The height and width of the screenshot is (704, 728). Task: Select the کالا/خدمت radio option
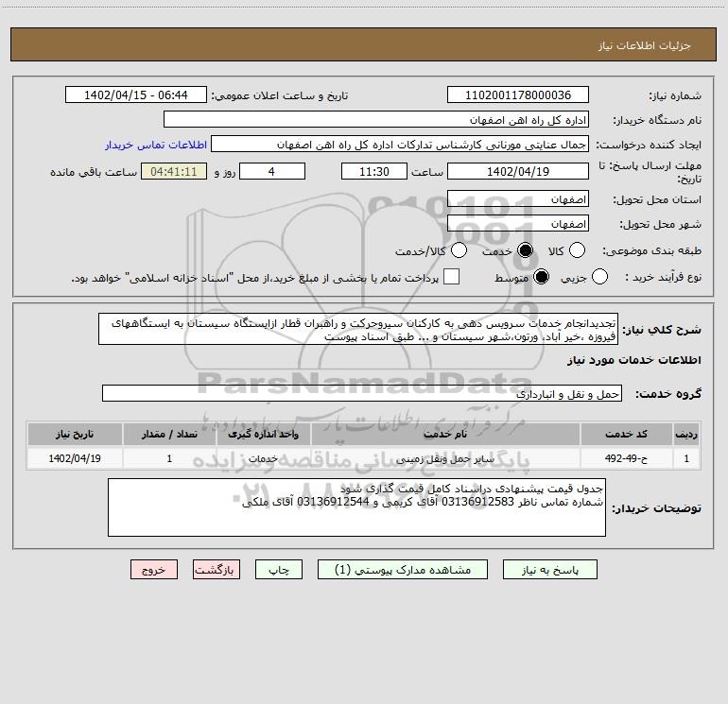coord(459,250)
